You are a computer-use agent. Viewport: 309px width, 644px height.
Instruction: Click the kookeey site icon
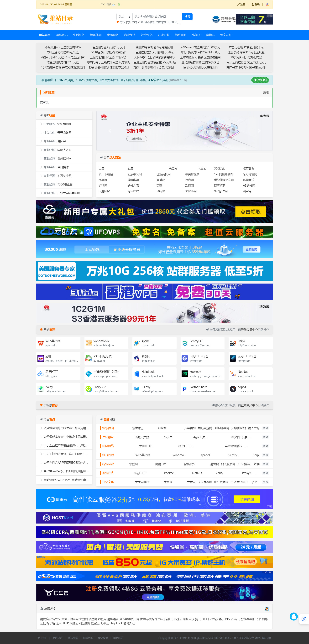[185, 374]
